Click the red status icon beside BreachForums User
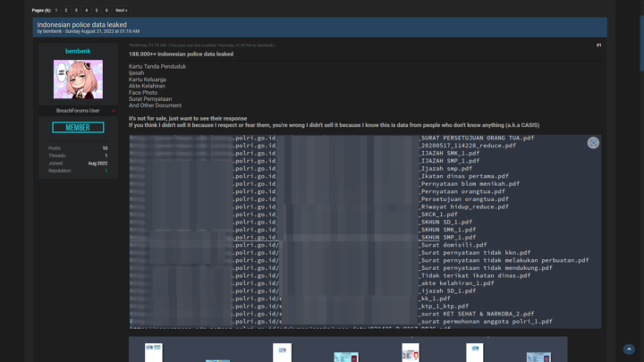Viewport: 644px width, 362px height. point(113,111)
